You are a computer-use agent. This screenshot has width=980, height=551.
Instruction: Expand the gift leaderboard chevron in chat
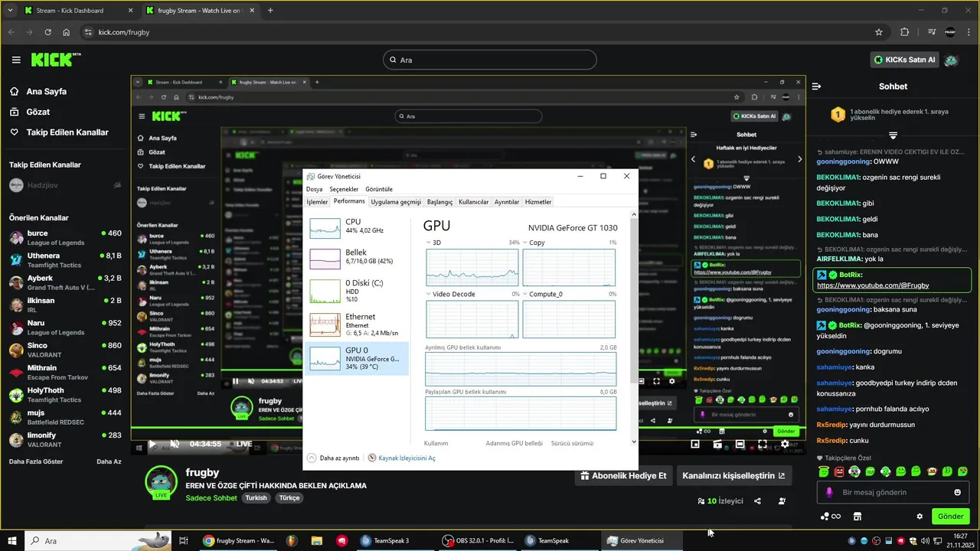pyautogui.click(x=893, y=135)
